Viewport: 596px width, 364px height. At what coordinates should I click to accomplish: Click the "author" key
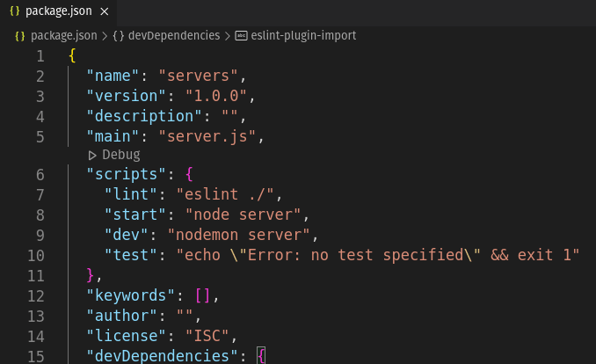pos(121,316)
